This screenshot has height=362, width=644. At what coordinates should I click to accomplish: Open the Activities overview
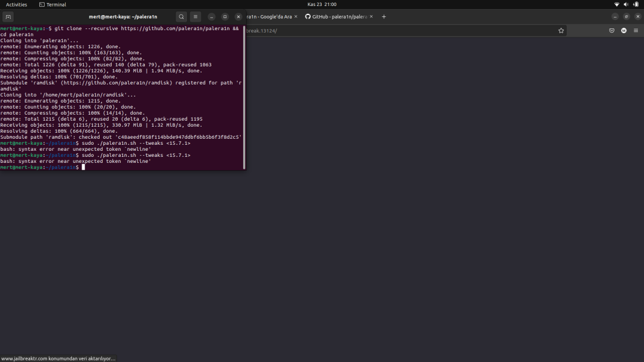[16, 4]
